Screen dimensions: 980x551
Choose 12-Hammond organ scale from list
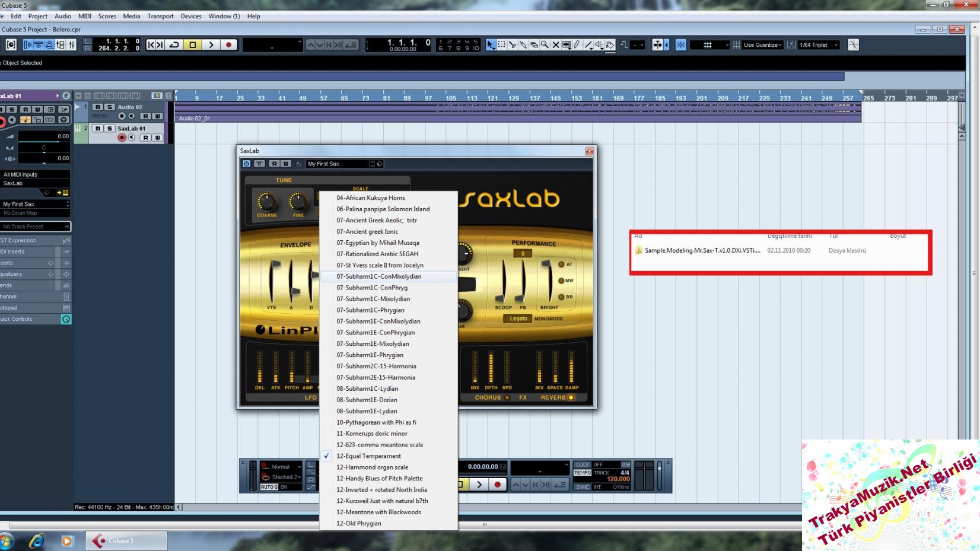(x=372, y=467)
